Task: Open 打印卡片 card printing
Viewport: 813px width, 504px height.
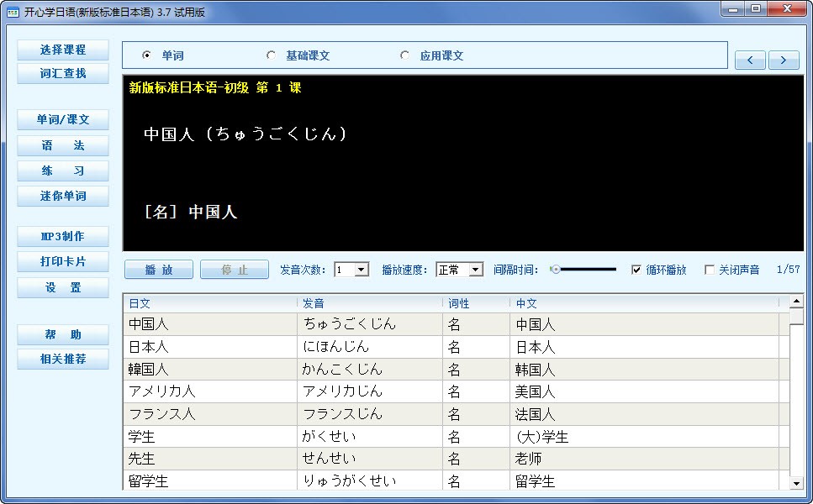Action: tap(63, 262)
